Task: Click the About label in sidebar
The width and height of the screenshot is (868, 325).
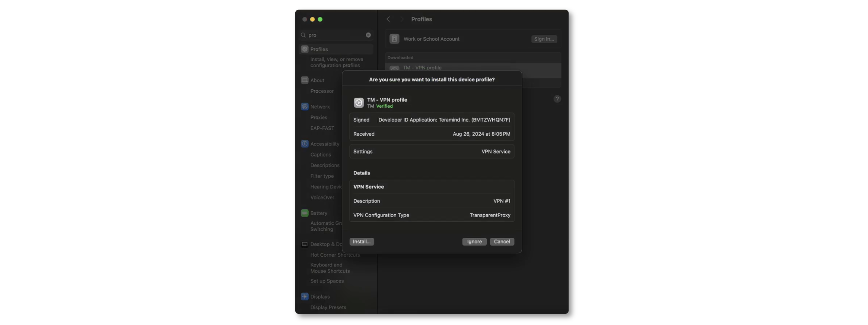Action: (317, 80)
